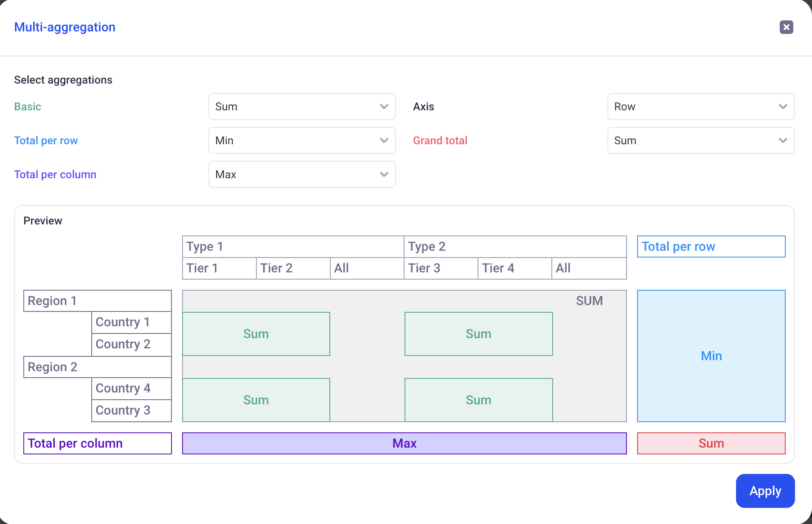Click the purple Max preview bar
The height and width of the screenshot is (524, 812).
(x=404, y=443)
